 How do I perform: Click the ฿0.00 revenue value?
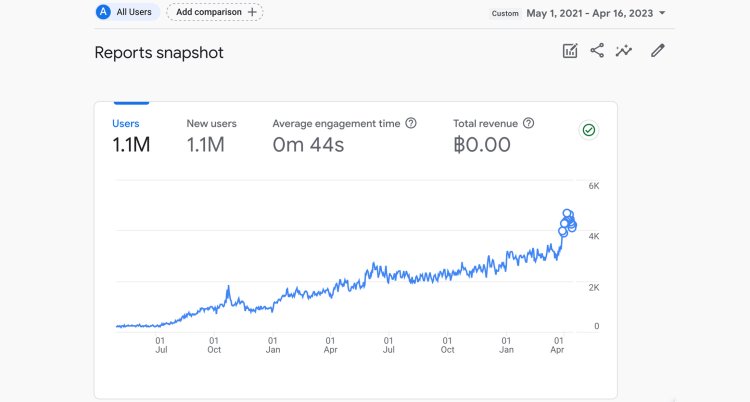(482, 145)
